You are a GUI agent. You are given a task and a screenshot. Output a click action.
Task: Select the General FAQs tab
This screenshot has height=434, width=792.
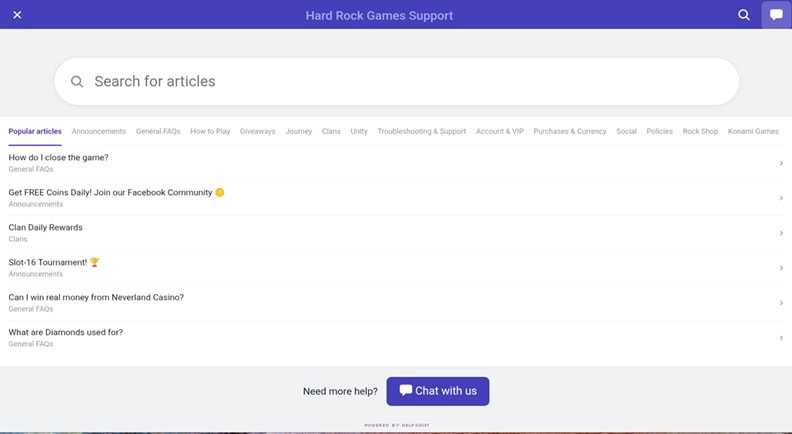tap(158, 131)
